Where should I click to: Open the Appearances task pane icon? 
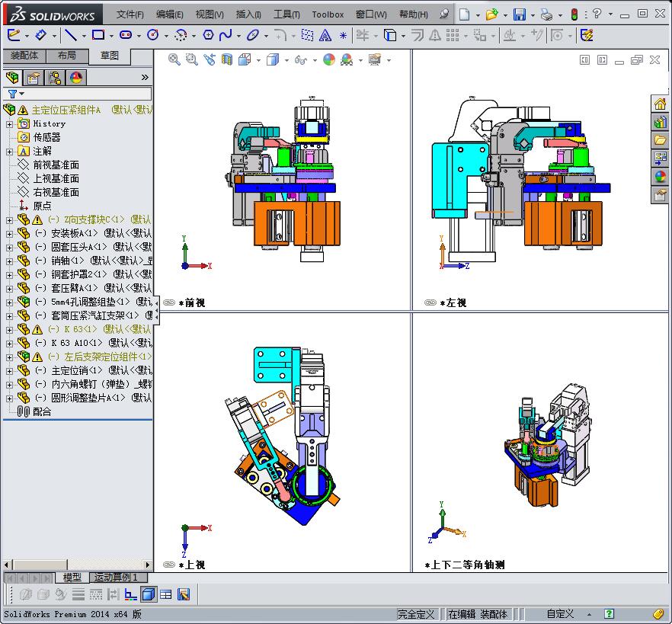coord(660,176)
